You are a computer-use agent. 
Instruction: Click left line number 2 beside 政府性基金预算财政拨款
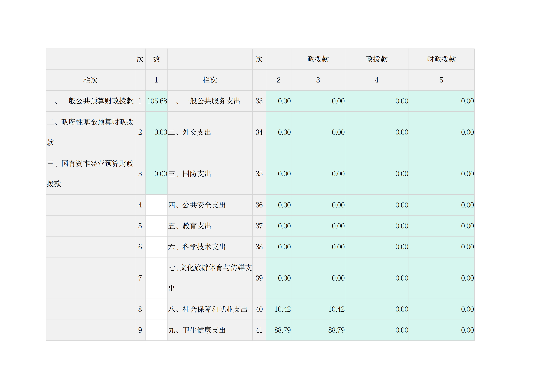(x=140, y=132)
